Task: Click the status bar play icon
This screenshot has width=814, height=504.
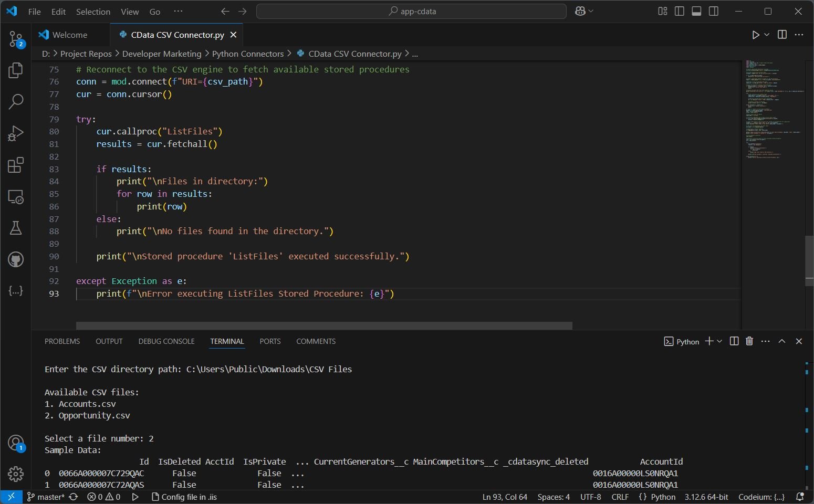Action: coord(135,497)
